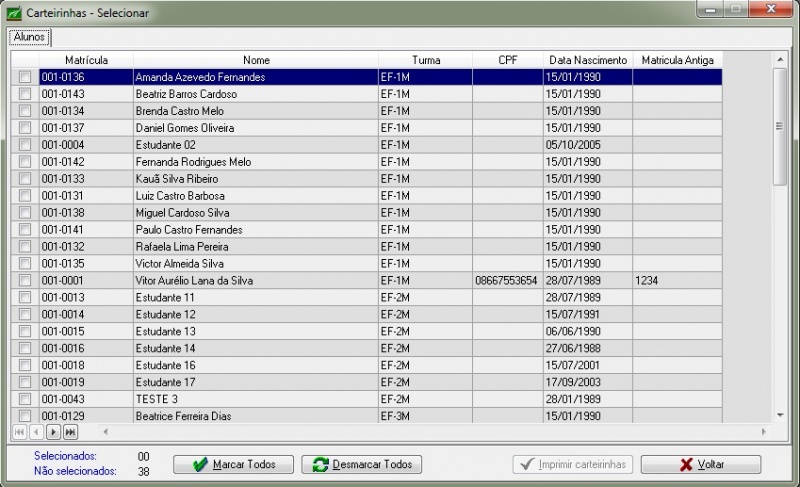Screen dimensions: 800x487
Task: Click the previous record navigation arrow
Action: (x=36, y=432)
